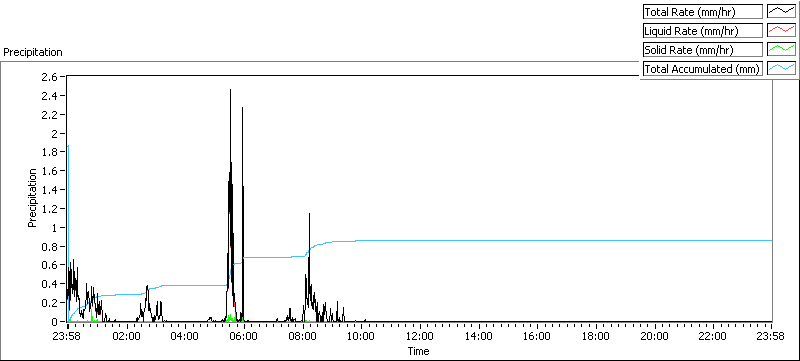Open the blue Total Accumulated plot style swatch
This screenshot has height=361, width=800.
click(782, 68)
